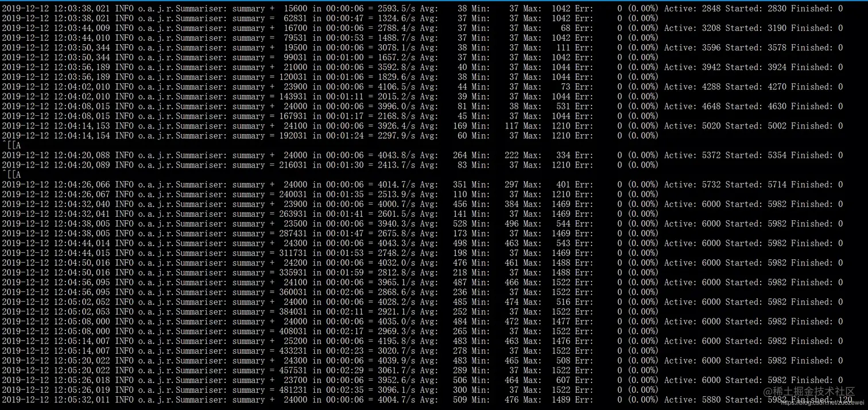Select the timestamp 12:03:44,010
Image resolution: width=868 pixels, height=410 pixels.
(x=82, y=38)
